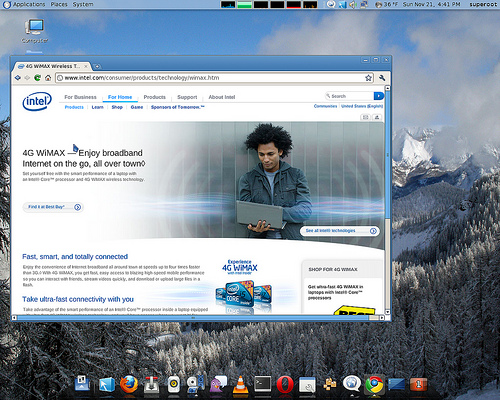Viewport: 500px width, 400px height.
Task: Open the For Business navigation tab
Action: click(80, 97)
